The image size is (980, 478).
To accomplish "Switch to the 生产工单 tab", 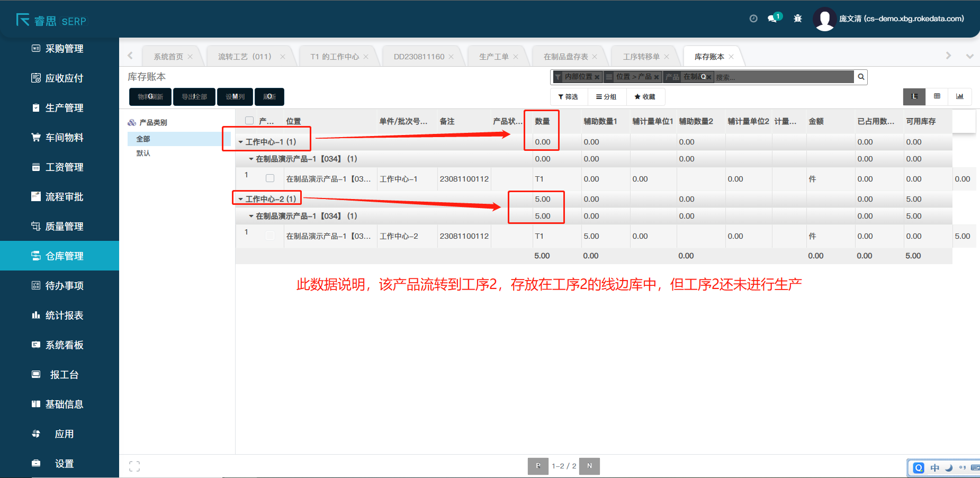I will (493, 57).
